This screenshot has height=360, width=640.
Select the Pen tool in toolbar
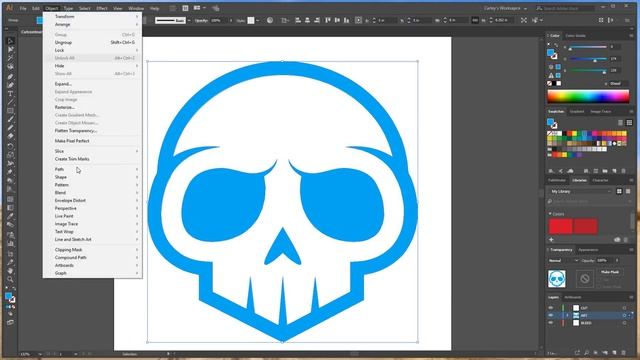10,76
